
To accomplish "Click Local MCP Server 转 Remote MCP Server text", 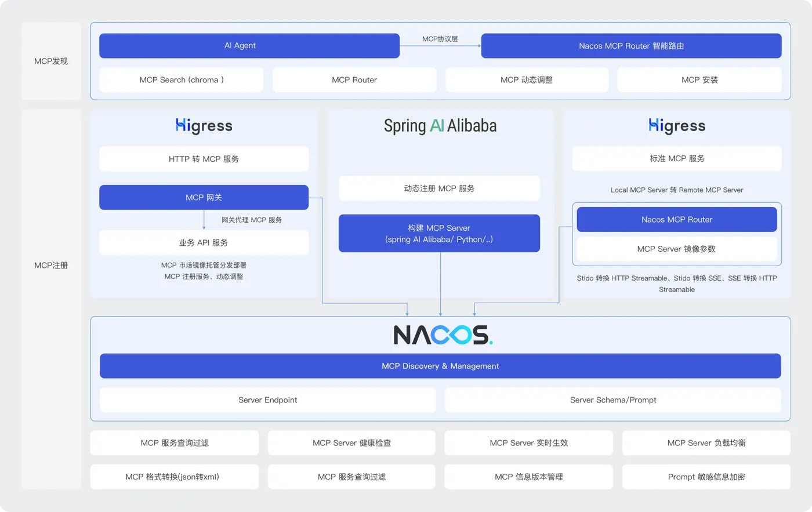I will 677,190.
